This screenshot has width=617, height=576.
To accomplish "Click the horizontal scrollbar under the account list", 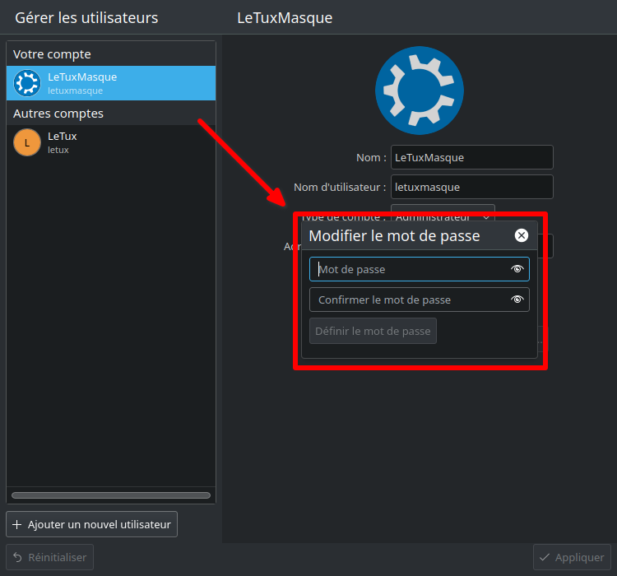I will point(111,495).
